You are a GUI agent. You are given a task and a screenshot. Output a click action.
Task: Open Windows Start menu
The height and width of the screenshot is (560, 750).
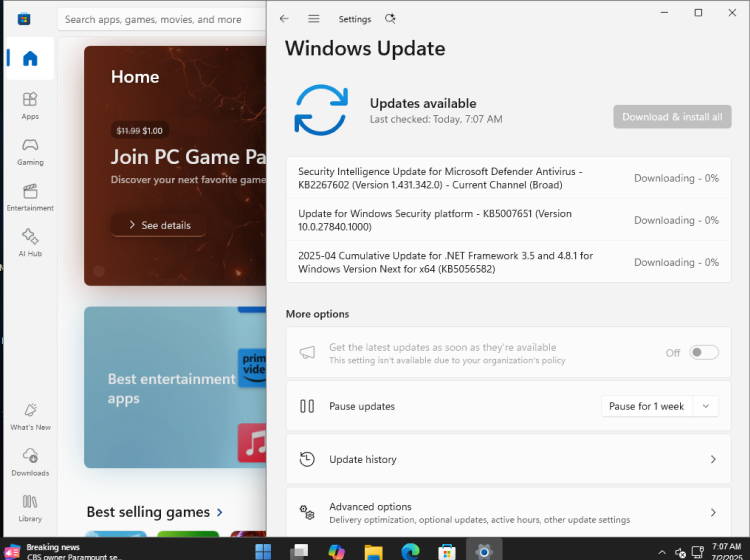click(x=263, y=551)
